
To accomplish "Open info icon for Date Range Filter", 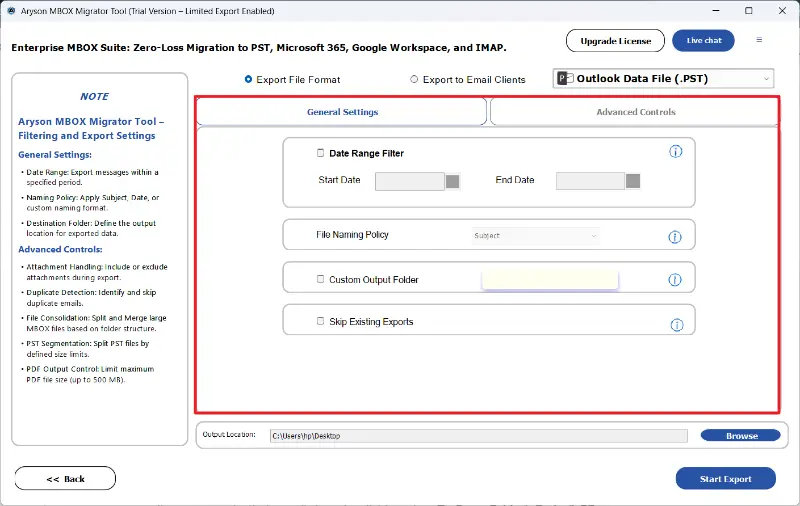I will pos(676,151).
